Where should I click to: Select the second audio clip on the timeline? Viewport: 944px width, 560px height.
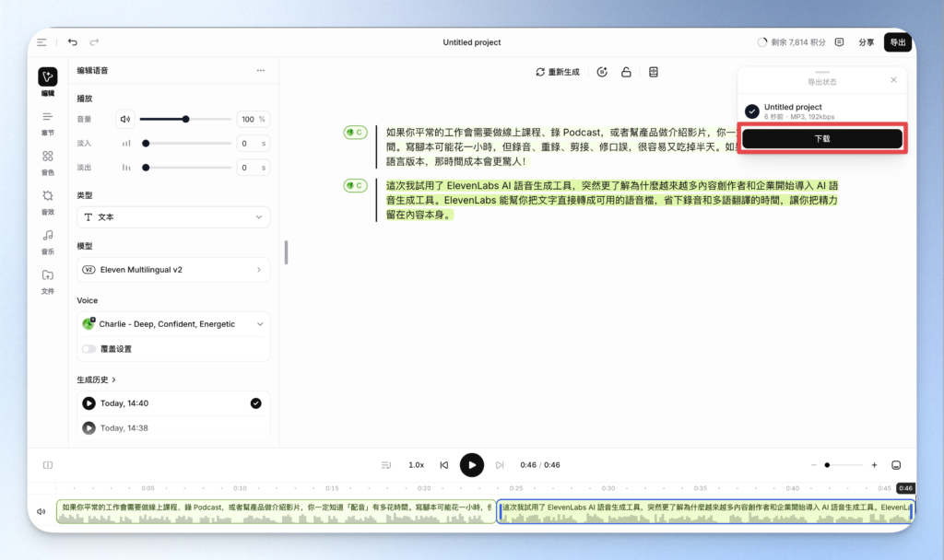(x=705, y=511)
